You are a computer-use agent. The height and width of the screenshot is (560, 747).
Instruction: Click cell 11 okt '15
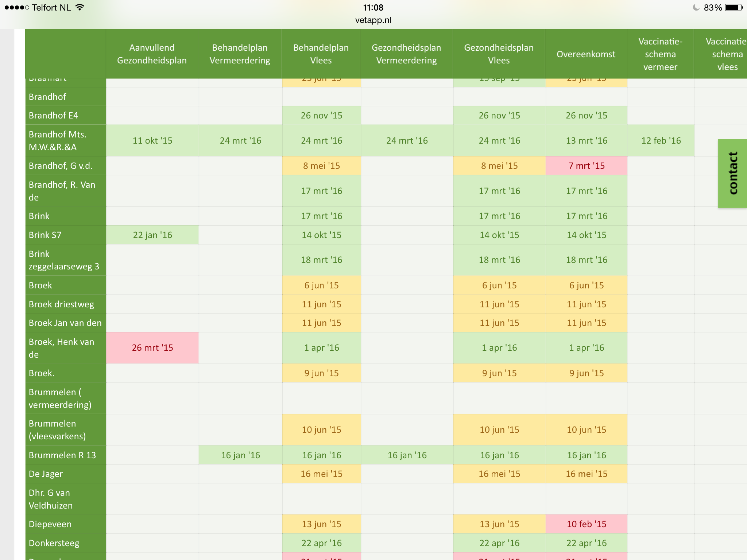coord(152,141)
